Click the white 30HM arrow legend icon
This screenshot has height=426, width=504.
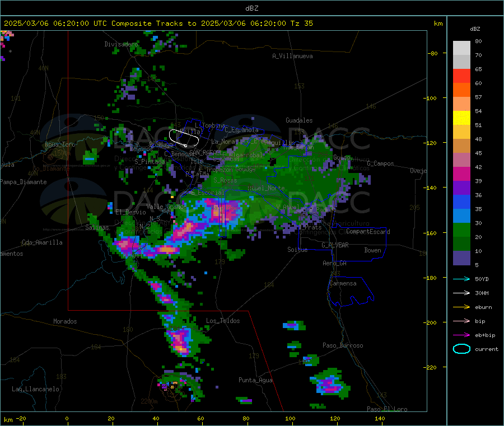[x=461, y=293]
